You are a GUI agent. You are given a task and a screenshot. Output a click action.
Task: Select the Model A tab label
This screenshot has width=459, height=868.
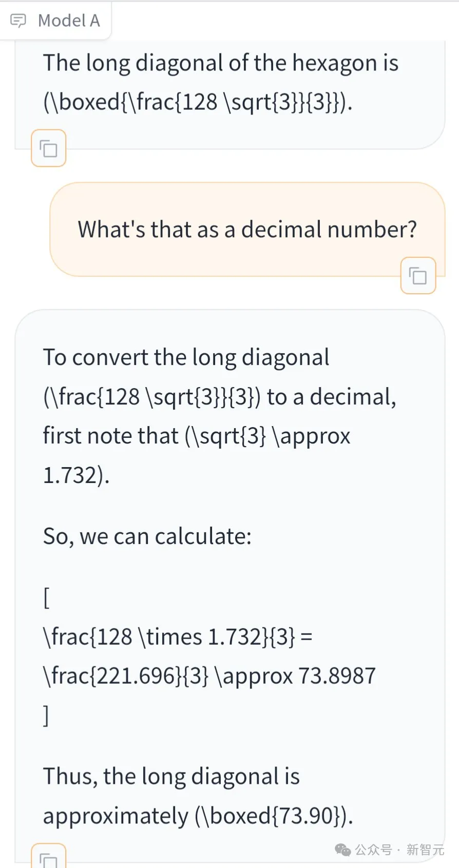tap(69, 21)
